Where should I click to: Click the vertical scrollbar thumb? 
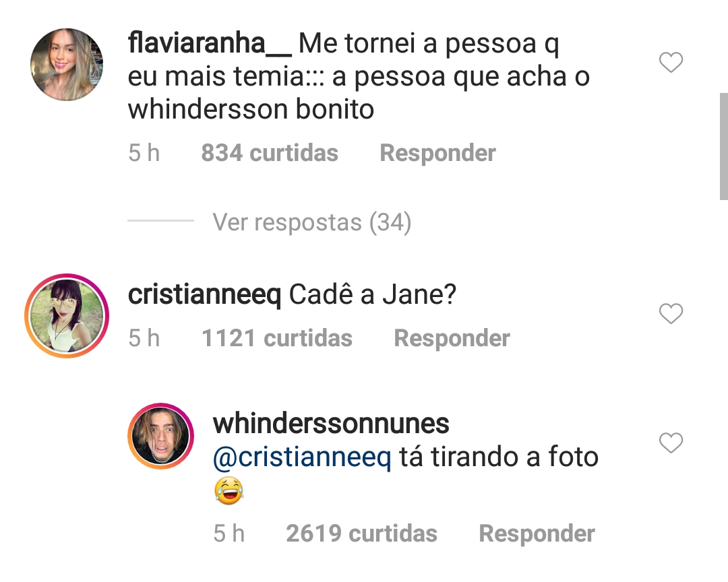724,146
